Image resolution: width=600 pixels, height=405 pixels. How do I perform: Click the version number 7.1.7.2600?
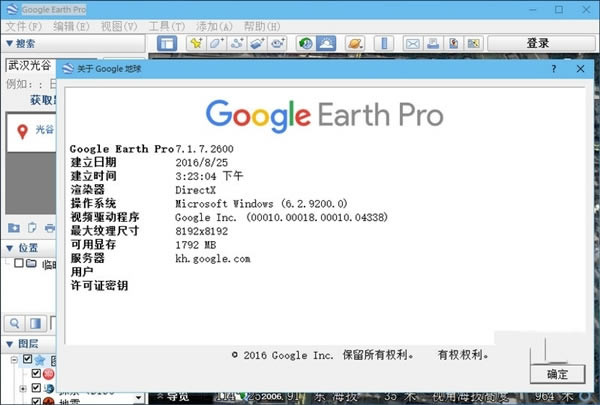[x=204, y=149]
